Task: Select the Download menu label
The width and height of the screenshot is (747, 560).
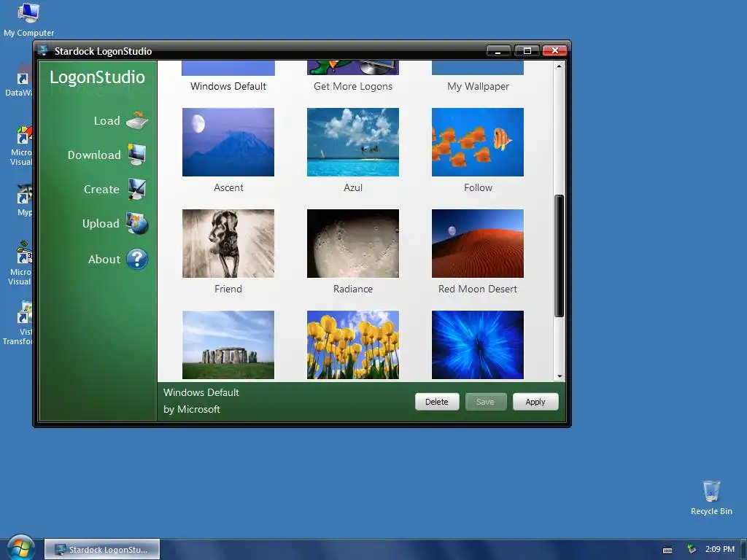Action: coord(94,155)
